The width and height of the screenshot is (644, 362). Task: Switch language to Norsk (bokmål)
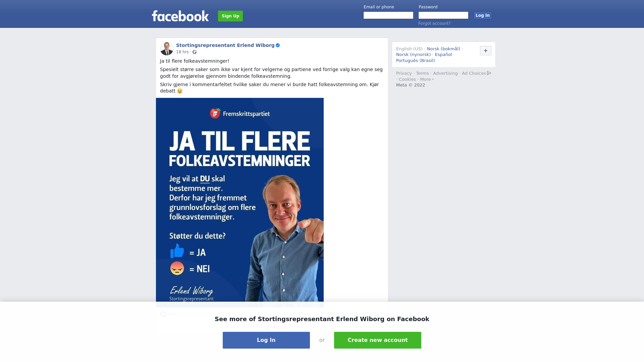click(x=443, y=49)
